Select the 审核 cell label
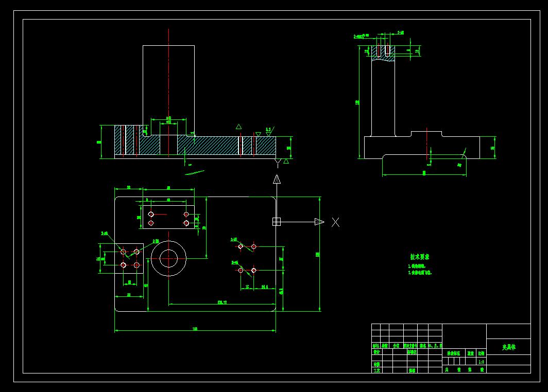 click(x=376, y=364)
